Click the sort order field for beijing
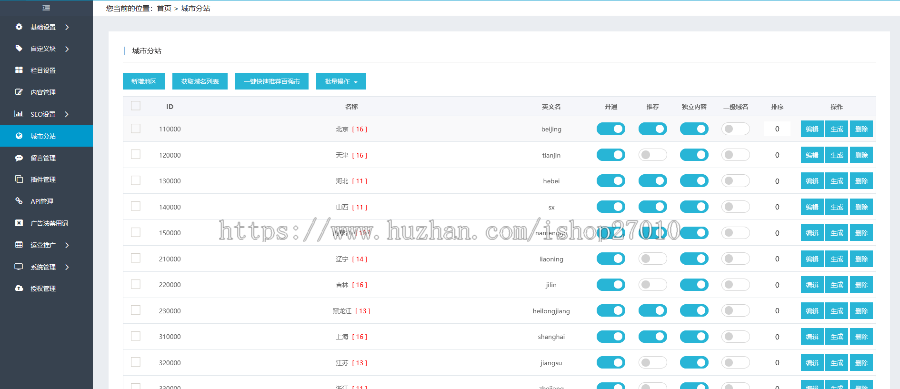Screen dimensions: 900x389 [x=777, y=129]
